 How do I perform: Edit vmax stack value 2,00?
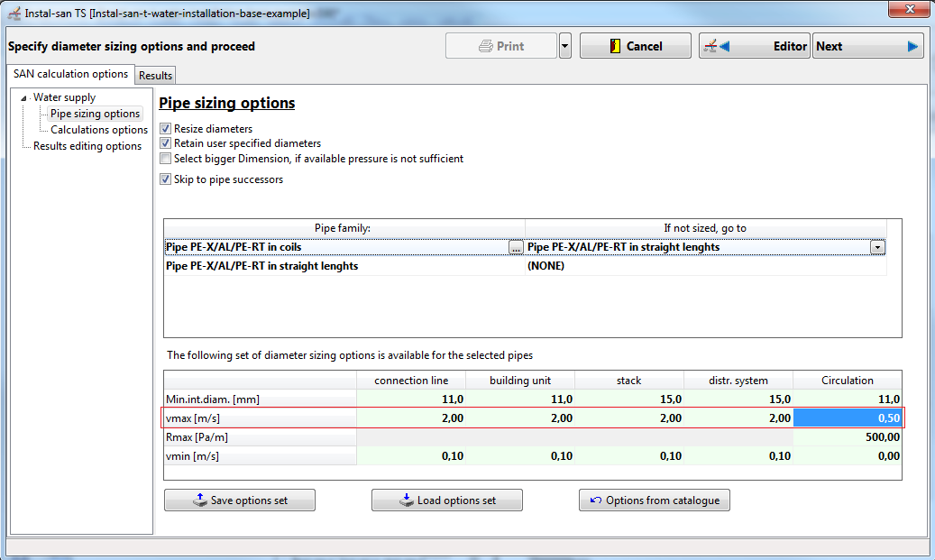(629, 418)
